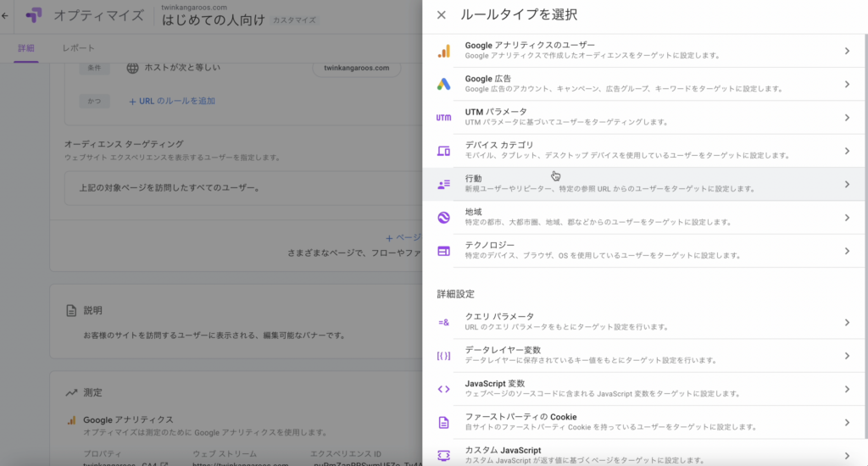Open the クエリ パラメータ row chevron
The width and height of the screenshot is (868, 466).
[847, 322]
